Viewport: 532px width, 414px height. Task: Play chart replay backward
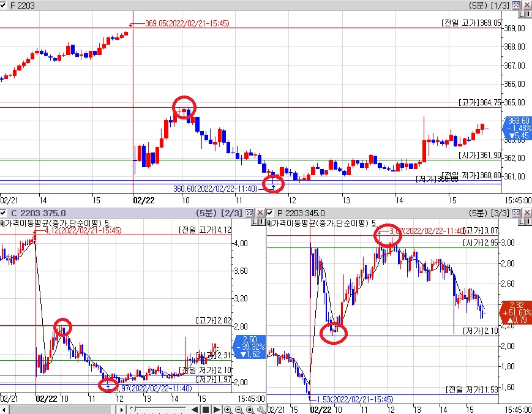pyautogui.click(x=195, y=410)
